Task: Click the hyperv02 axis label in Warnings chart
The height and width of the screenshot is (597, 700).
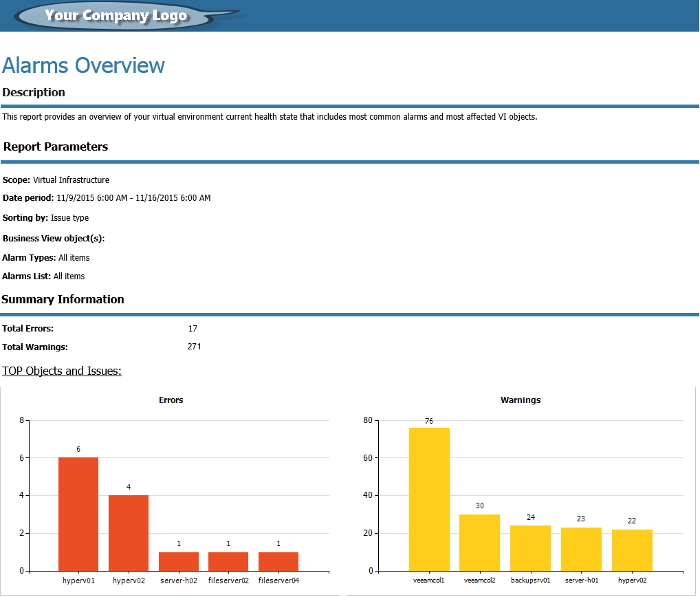Action: 632,580
